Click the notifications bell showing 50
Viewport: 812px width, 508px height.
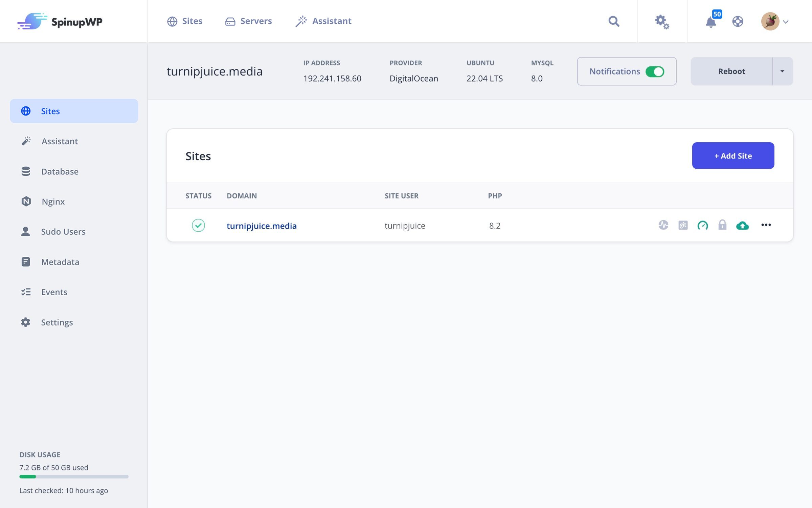click(x=711, y=22)
